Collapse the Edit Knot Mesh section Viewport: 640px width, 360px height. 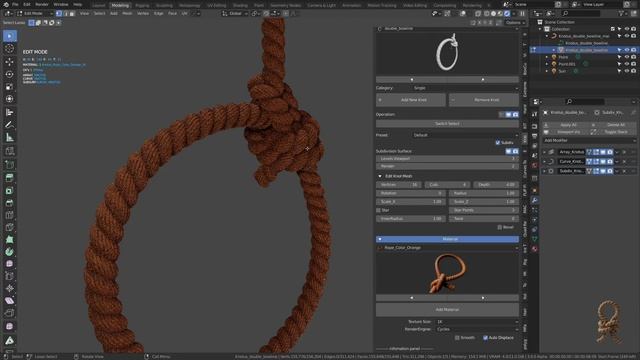tap(380, 176)
